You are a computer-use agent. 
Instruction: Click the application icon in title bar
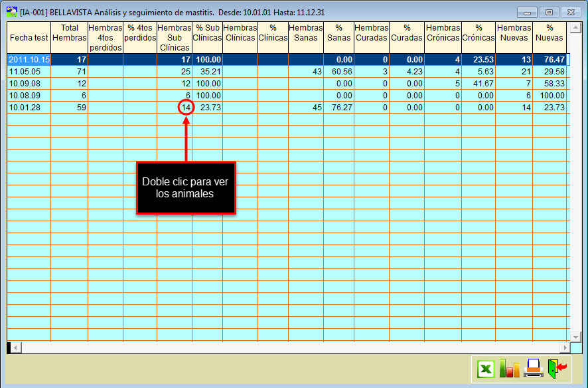(11, 12)
